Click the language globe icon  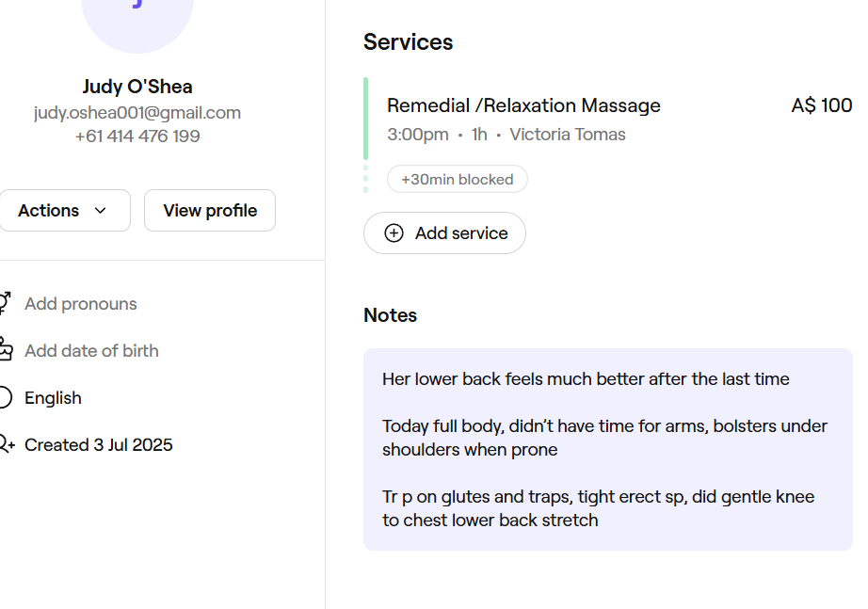point(5,397)
